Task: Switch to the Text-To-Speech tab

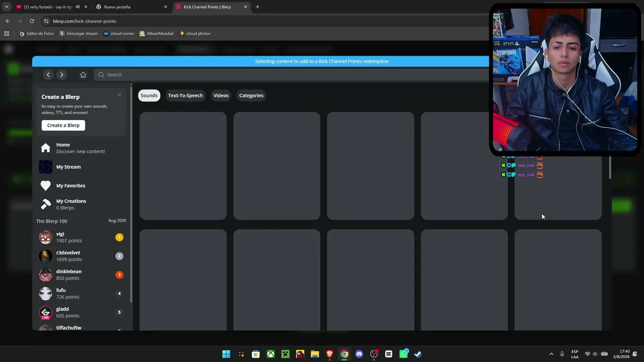Action: [x=185, y=96]
